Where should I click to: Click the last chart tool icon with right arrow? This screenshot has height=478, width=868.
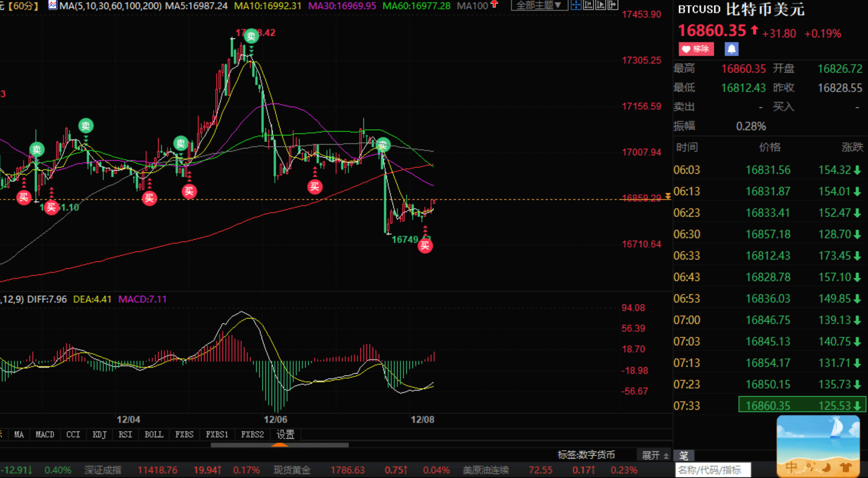coord(613,5)
